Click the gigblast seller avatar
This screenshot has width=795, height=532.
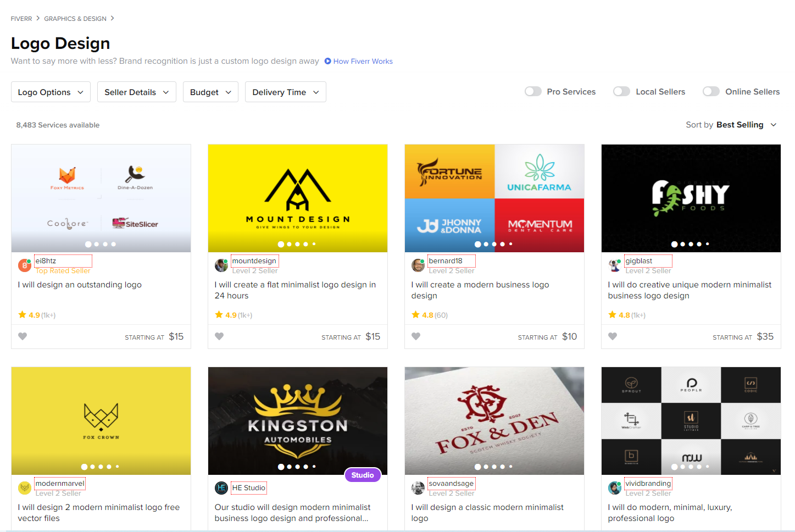point(615,265)
